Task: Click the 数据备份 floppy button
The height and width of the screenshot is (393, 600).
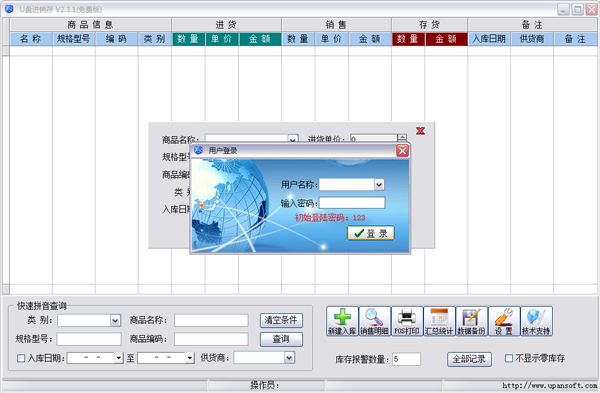Action: point(471,321)
